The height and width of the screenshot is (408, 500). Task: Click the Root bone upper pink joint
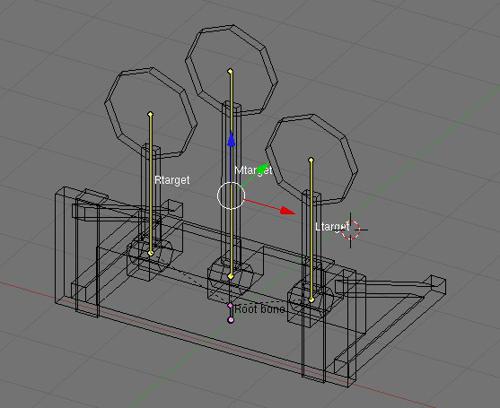click(230, 305)
